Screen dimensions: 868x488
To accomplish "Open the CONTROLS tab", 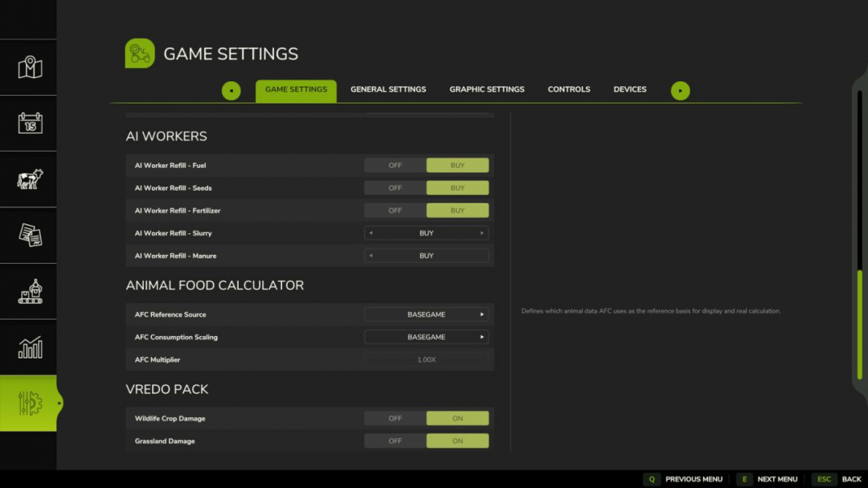I will pos(569,89).
